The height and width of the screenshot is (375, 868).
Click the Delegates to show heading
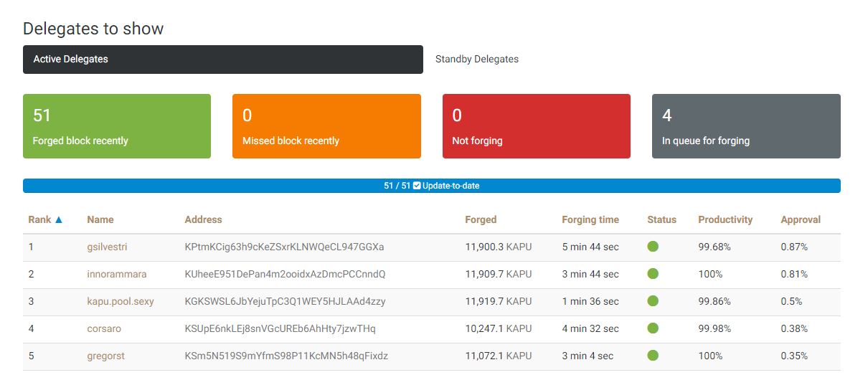tap(93, 29)
